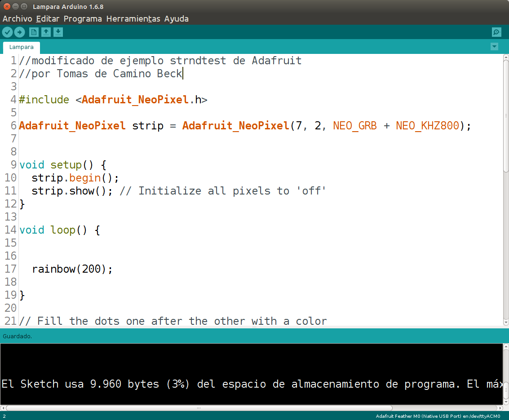
Task: Click the 'strip.show();' statement
Action: click(72, 191)
